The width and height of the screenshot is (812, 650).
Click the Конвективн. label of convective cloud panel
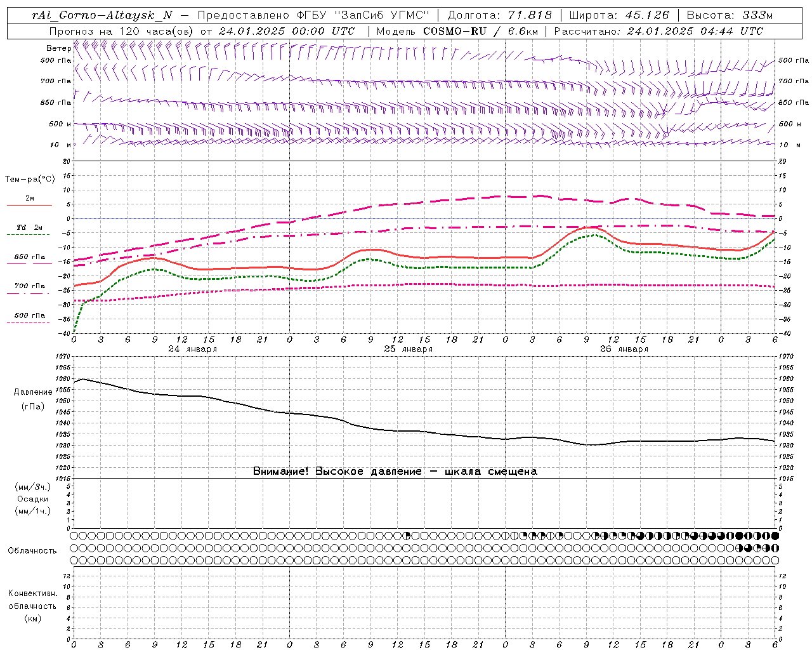(x=33, y=594)
